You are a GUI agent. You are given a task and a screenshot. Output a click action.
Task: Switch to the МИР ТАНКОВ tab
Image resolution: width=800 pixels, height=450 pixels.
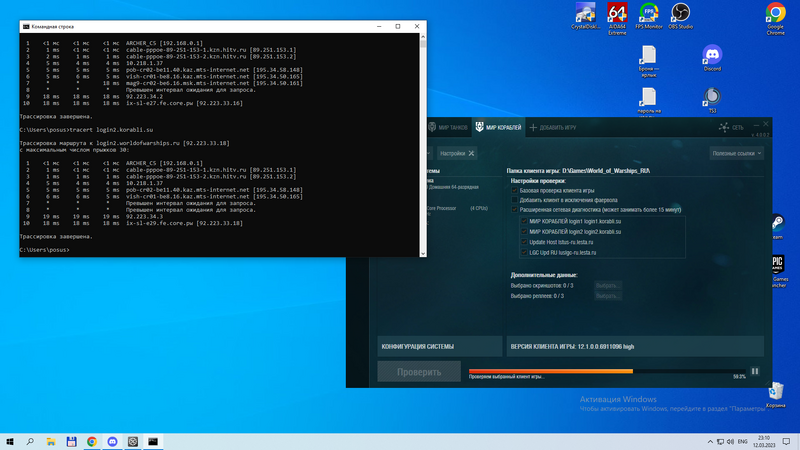447,128
